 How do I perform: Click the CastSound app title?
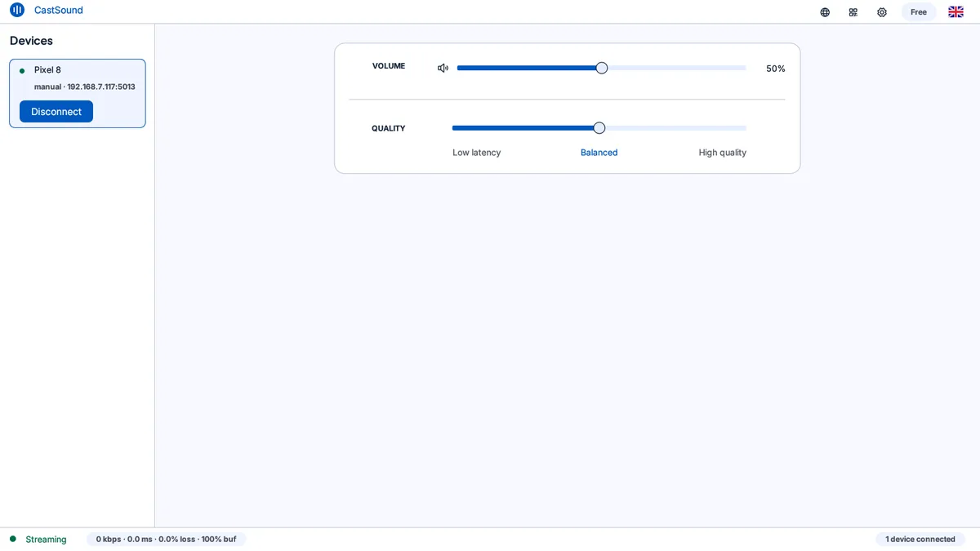click(x=59, y=11)
